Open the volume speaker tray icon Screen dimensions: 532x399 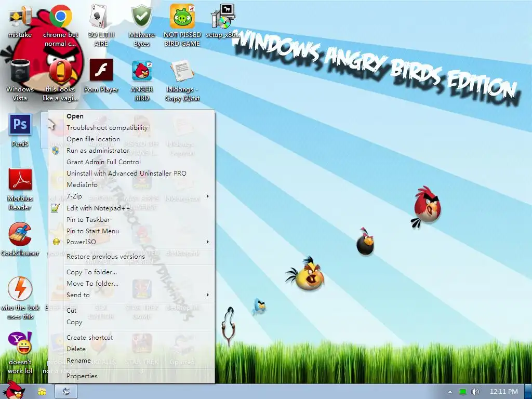[x=475, y=392]
